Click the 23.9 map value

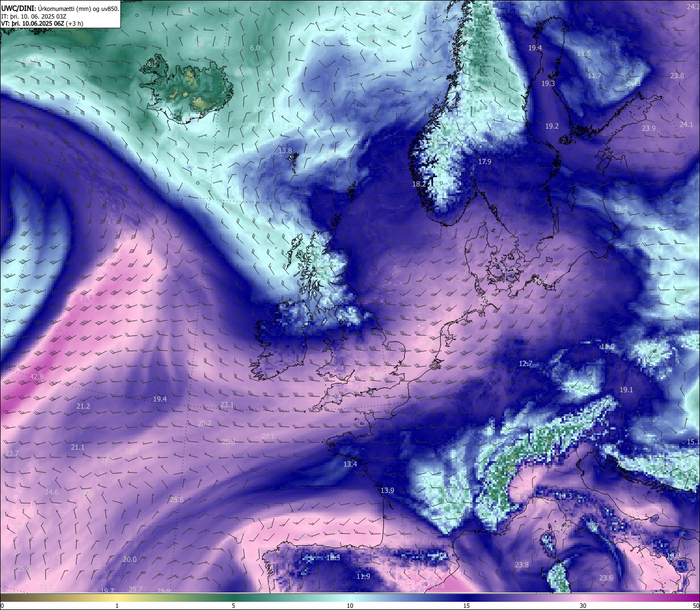point(649,129)
